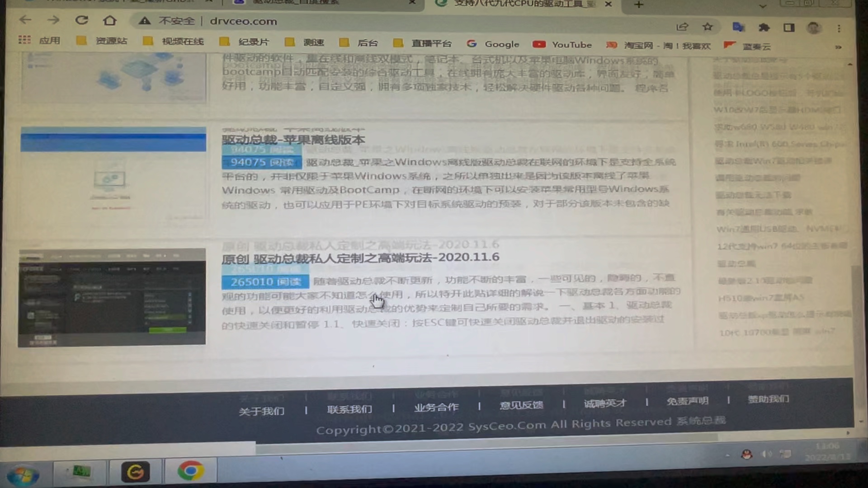
Task: Click the share page icon
Action: click(682, 27)
